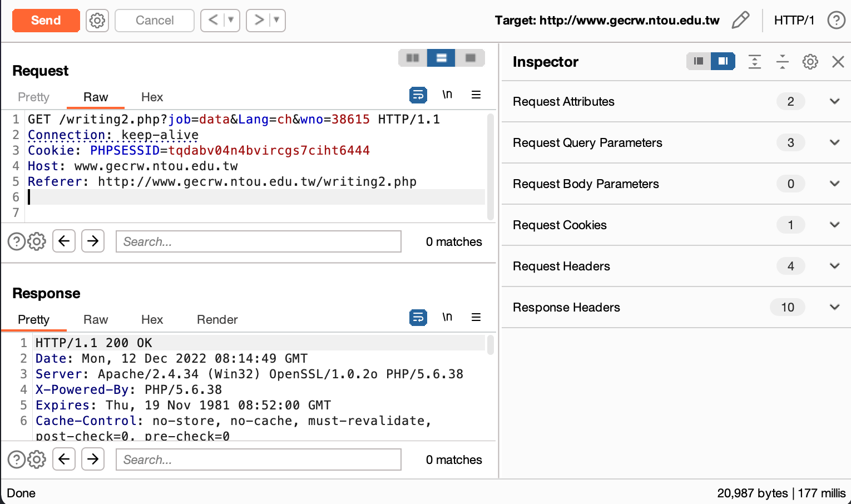851x504 pixels.
Task: Select the Request Raw tab
Action: pos(96,97)
